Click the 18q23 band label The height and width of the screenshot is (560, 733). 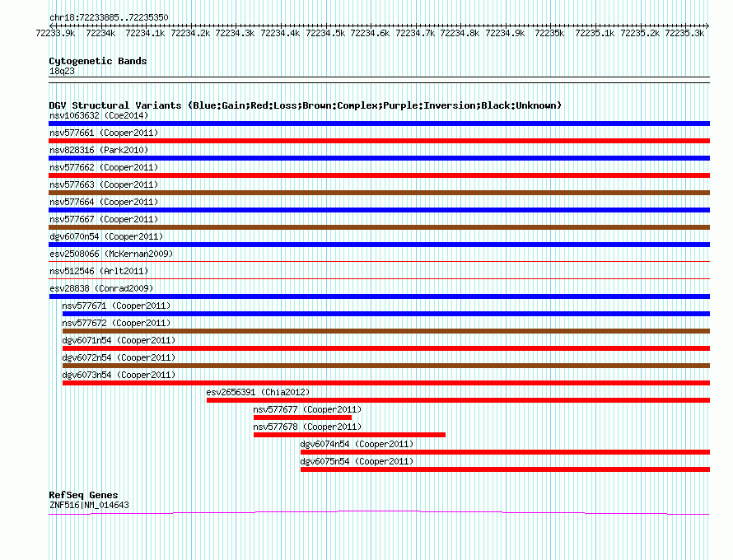point(62,71)
